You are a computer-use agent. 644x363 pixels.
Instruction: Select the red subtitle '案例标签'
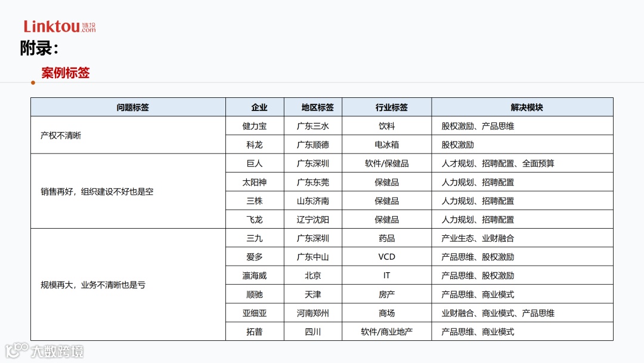click(66, 73)
